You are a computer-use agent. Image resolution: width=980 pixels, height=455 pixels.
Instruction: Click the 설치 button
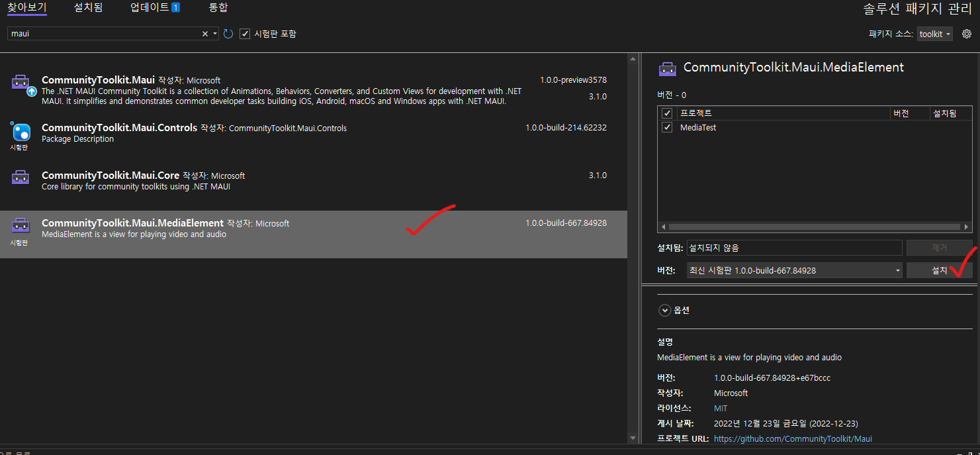(939, 270)
